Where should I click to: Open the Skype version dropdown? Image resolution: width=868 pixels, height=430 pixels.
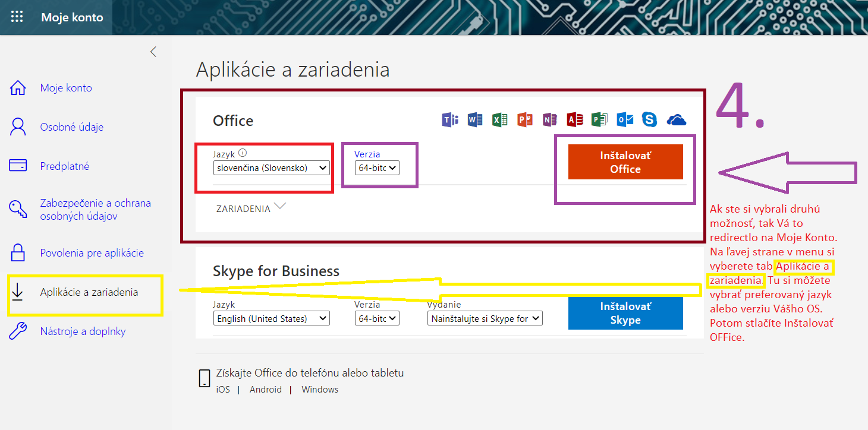[377, 318]
